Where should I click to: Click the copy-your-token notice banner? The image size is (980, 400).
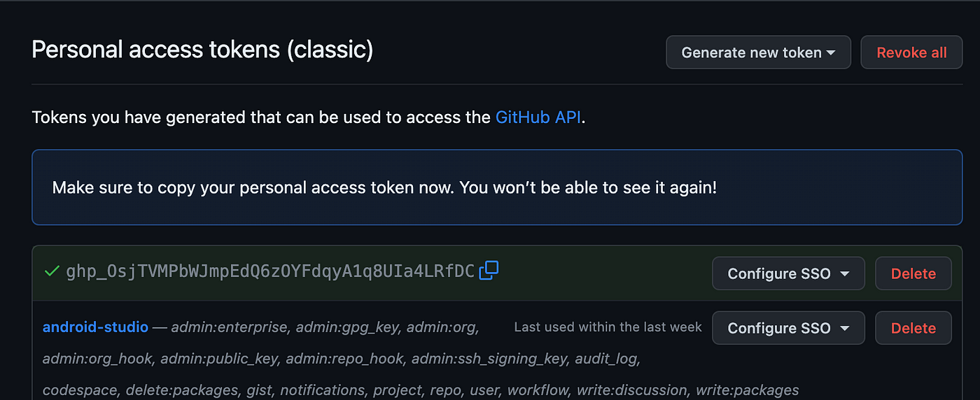pos(497,187)
